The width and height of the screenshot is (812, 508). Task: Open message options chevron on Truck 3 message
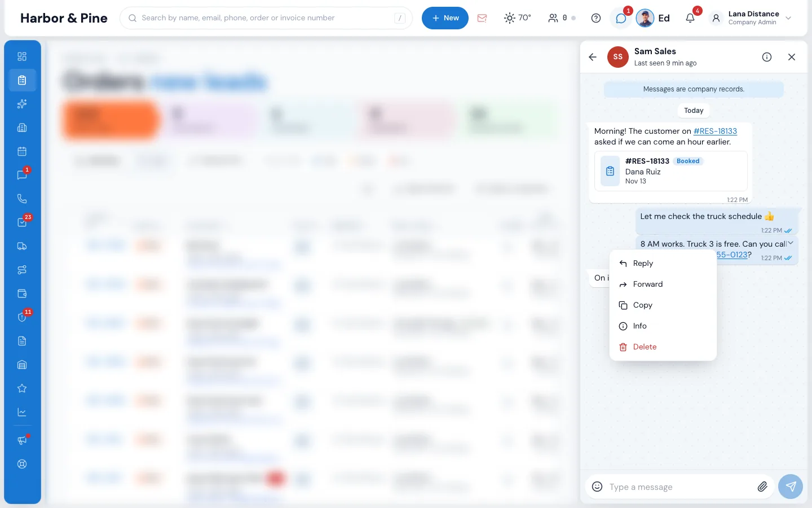(x=791, y=243)
